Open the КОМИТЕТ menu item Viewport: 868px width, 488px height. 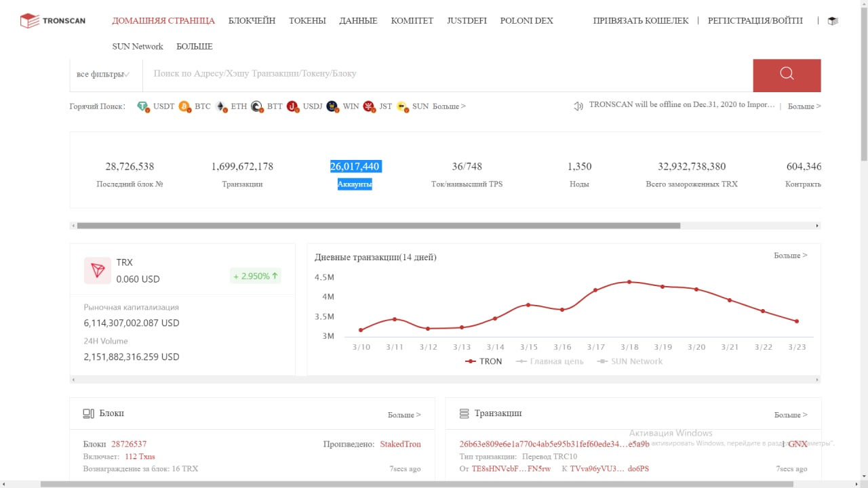click(x=412, y=21)
